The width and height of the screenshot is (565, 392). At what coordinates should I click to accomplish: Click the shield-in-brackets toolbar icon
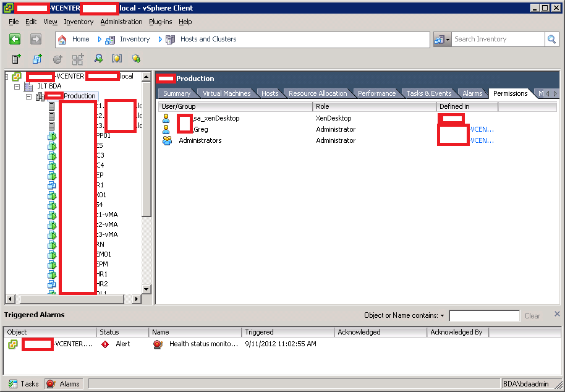click(x=117, y=59)
